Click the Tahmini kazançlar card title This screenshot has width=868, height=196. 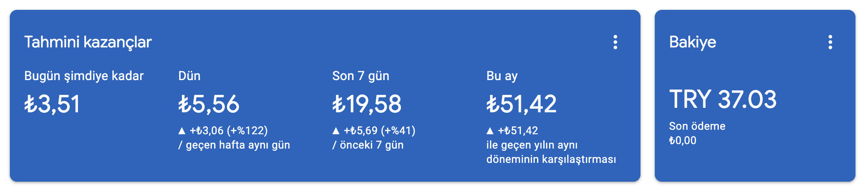click(x=88, y=42)
